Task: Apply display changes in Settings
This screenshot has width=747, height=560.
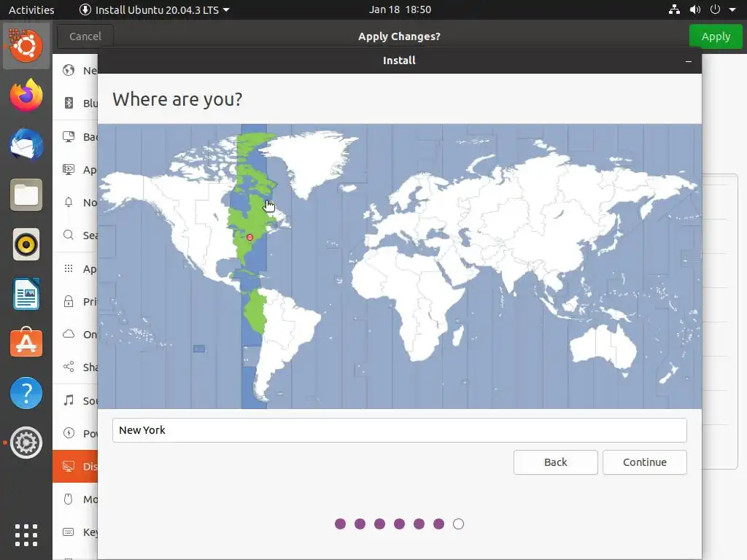Action: click(x=716, y=36)
